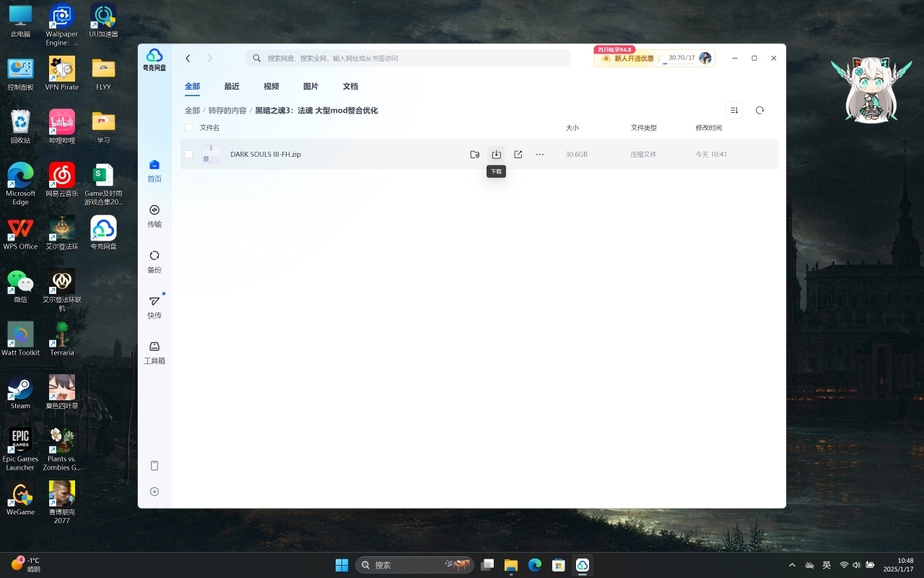Switch to the 最近 tab
924x578 pixels.
232,86
